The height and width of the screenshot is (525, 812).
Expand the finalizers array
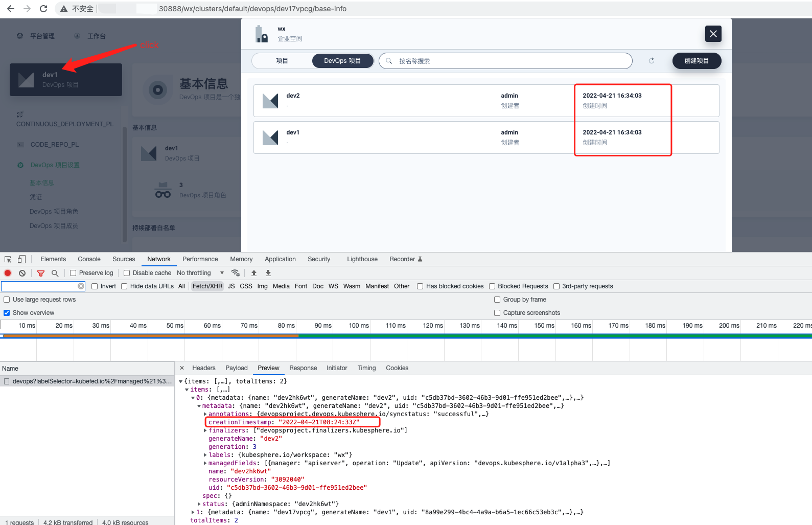205,430
